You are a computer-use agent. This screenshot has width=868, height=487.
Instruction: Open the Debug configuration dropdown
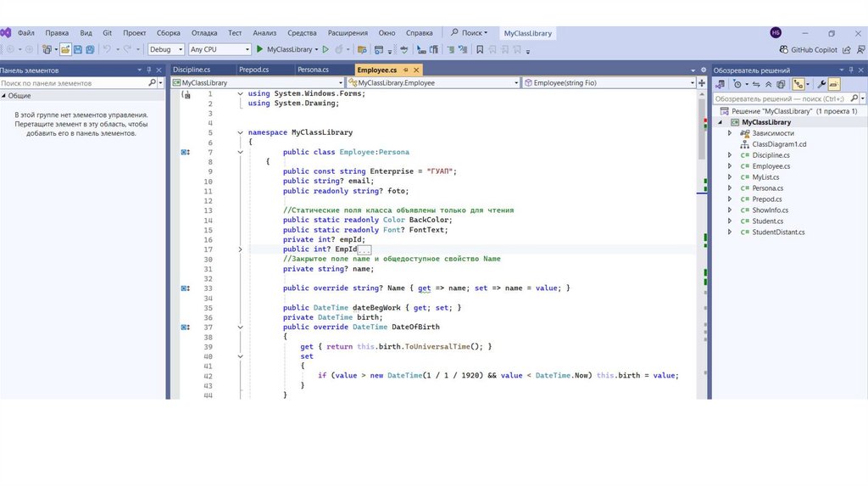click(165, 50)
